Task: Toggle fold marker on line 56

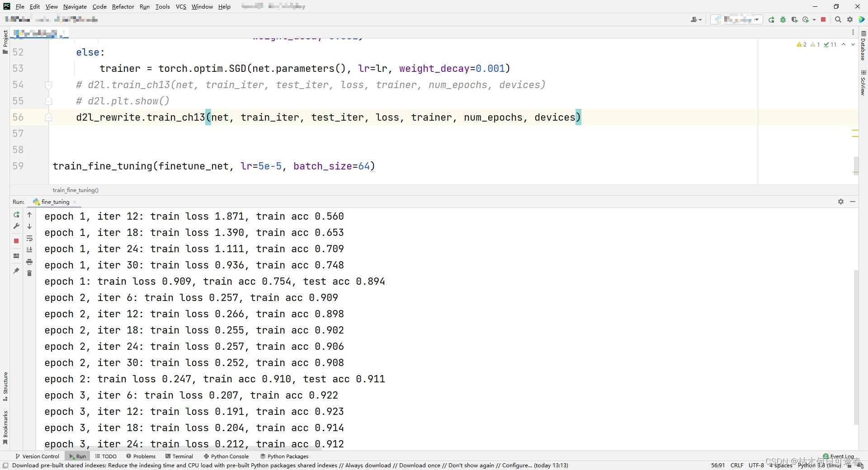Action: [48, 117]
